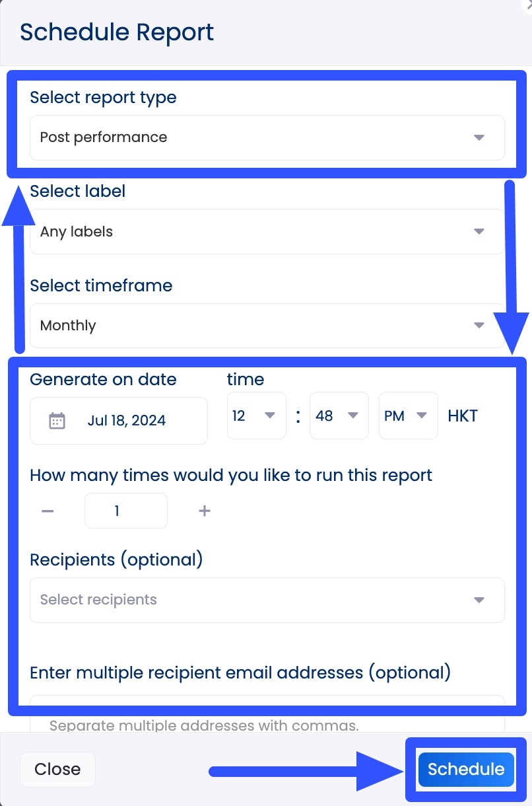
Task: Open the calendar date picker icon
Action: coord(57,421)
